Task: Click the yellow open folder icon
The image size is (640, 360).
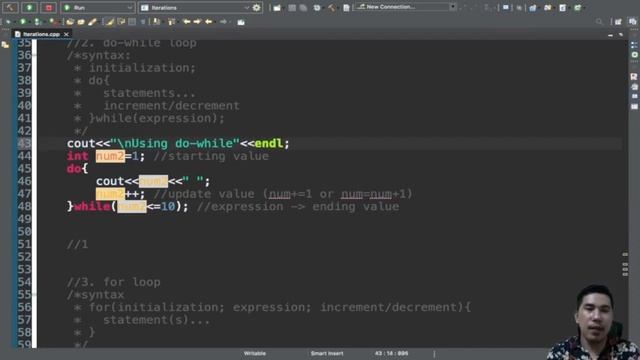Action: pyautogui.click(x=70, y=22)
